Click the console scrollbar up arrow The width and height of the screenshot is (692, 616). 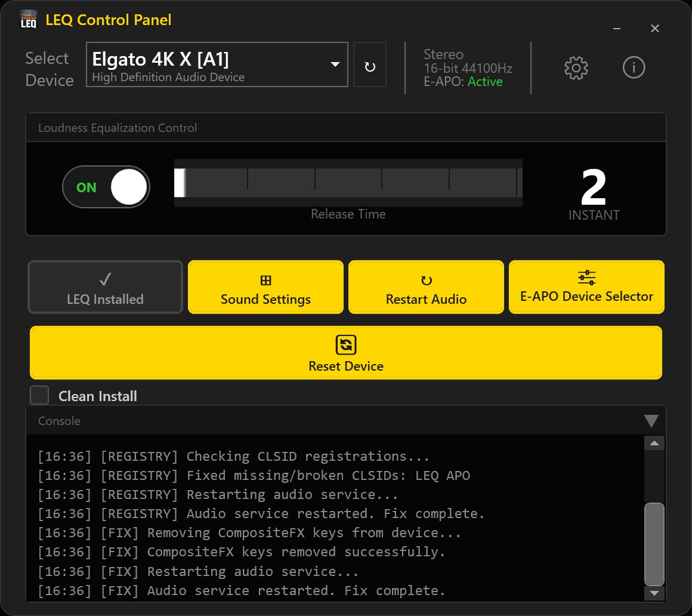[654, 443]
